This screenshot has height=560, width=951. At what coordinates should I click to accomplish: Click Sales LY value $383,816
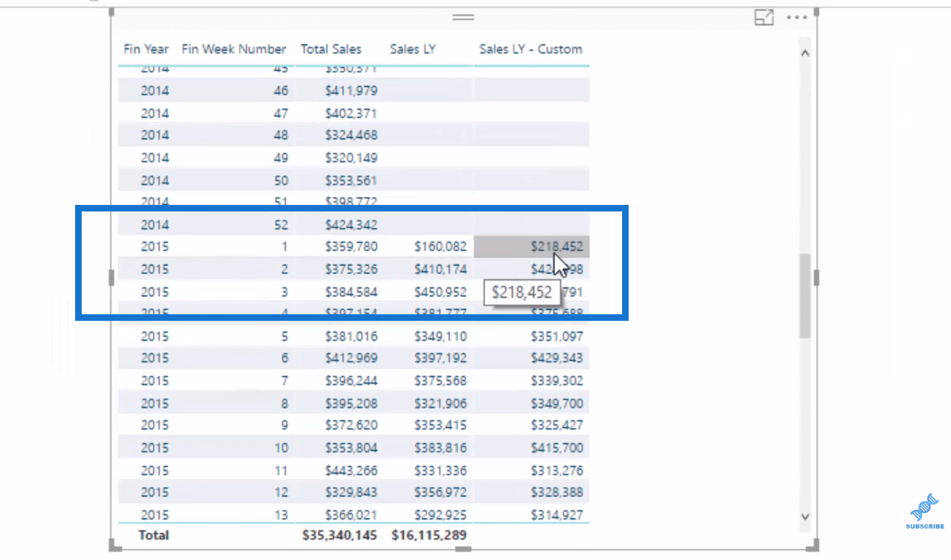pos(440,448)
